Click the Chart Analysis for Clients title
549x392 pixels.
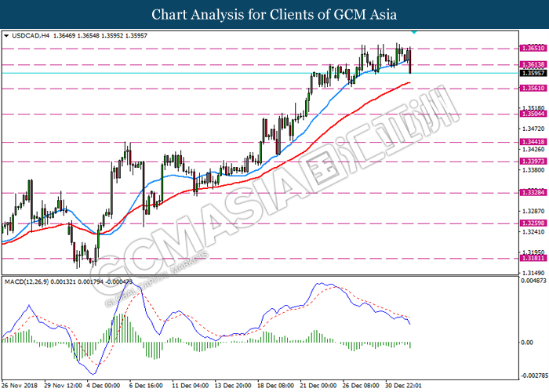(x=274, y=15)
